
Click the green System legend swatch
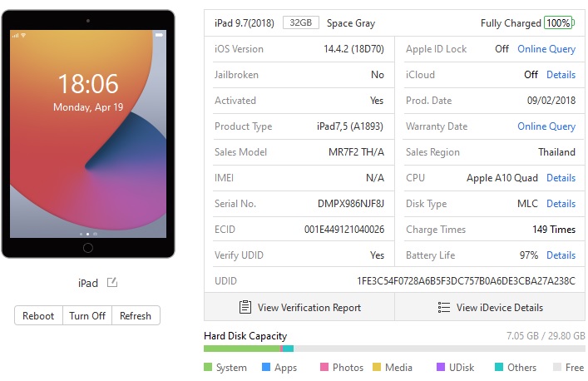pyautogui.click(x=208, y=367)
